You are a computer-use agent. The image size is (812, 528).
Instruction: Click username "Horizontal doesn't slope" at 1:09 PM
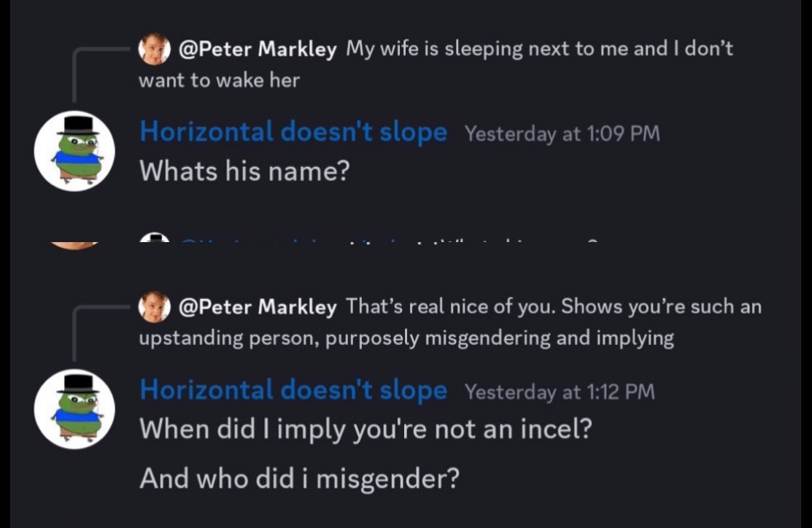[293, 132]
